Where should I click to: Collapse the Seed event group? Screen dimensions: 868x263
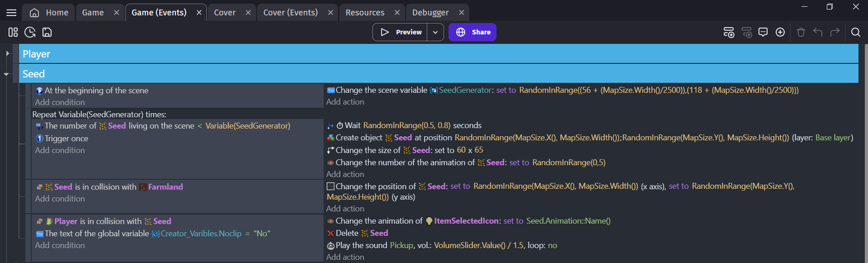click(6, 74)
